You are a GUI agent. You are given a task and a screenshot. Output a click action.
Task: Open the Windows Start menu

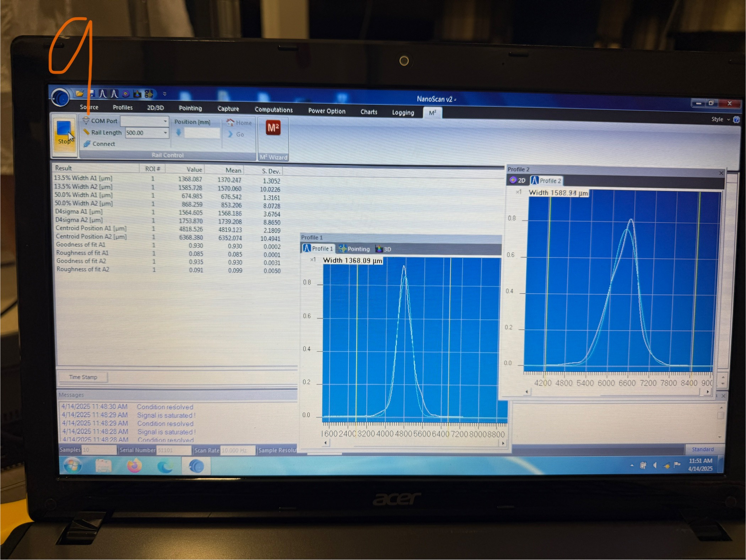coord(72,466)
